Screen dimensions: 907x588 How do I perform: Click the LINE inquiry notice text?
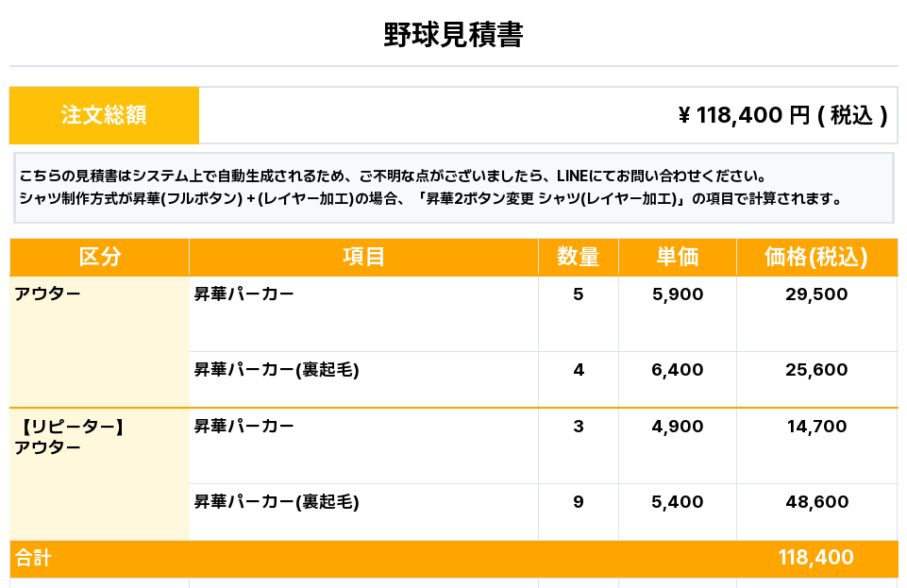click(x=392, y=176)
